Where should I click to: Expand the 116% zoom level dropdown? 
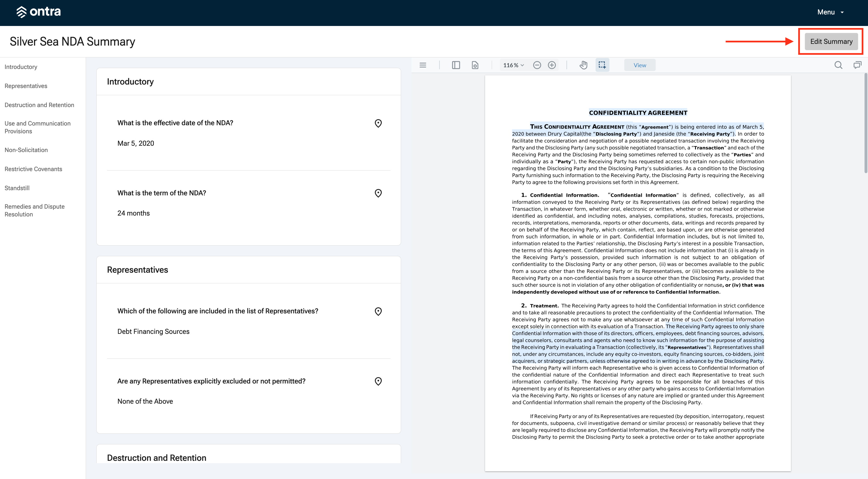pos(514,65)
